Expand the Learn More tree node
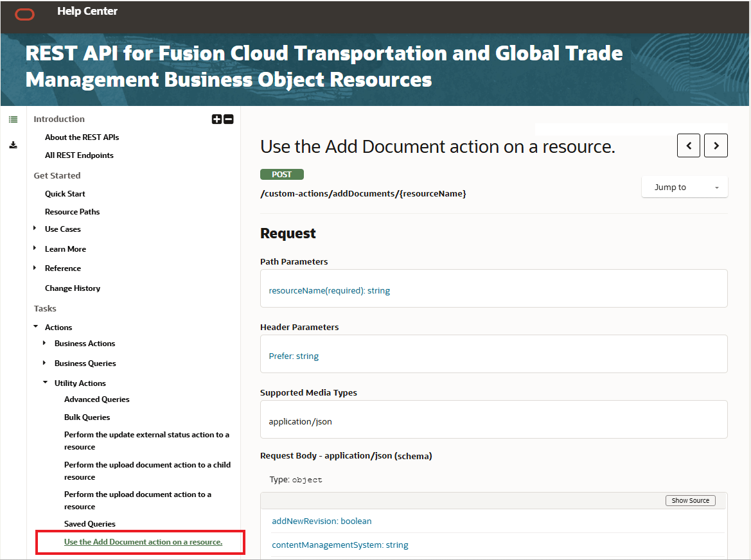Image resolution: width=751 pixels, height=560 pixels. click(35, 248)
